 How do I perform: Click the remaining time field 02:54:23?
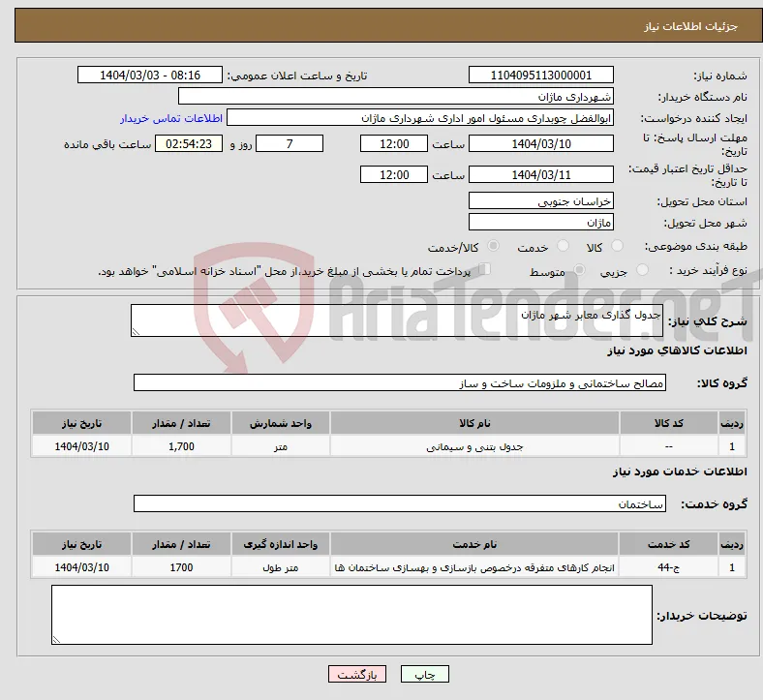pos(189,143)
